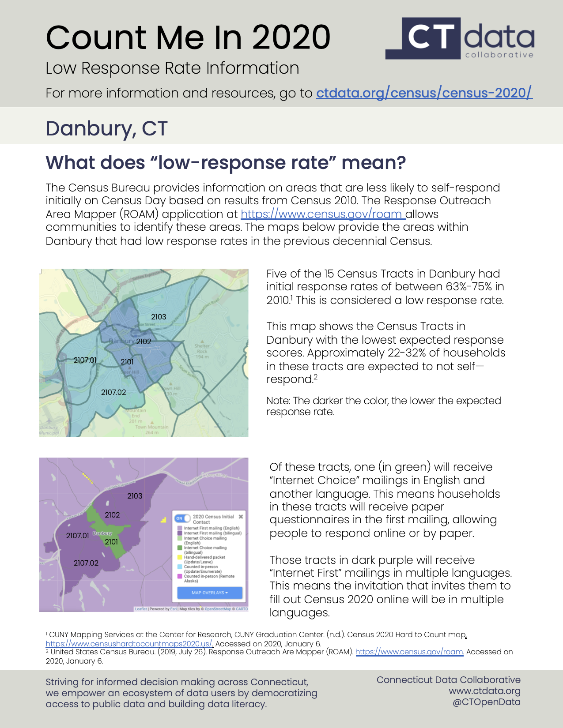
Task: Click the Internet Choice mailing (English) light green swatch
Action: click(180, 538)
